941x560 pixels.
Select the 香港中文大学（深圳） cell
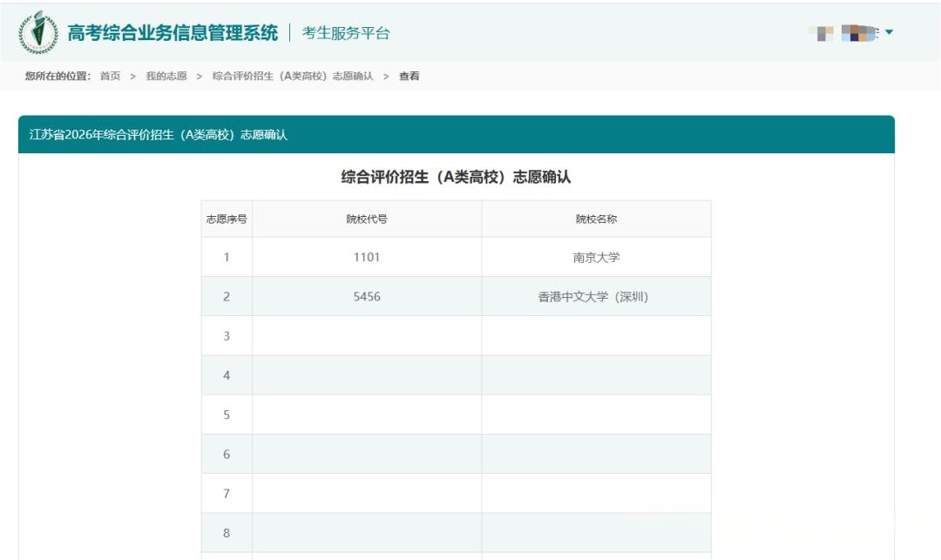(x=596, y=296)
